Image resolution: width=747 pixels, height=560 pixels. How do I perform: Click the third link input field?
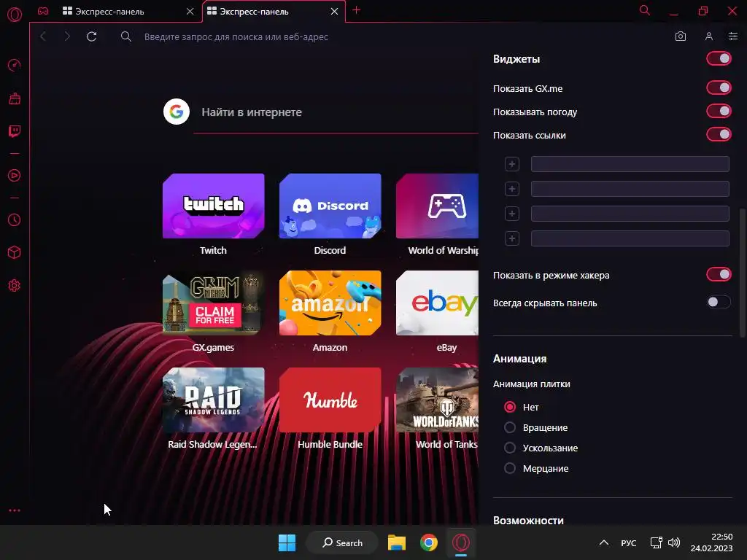click(630, 214)
